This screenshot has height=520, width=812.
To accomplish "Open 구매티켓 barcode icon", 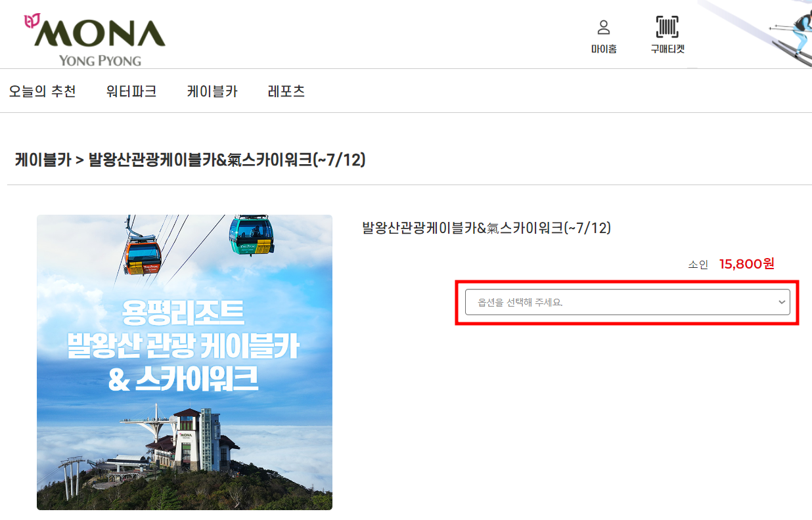I will tap(667, 27).
